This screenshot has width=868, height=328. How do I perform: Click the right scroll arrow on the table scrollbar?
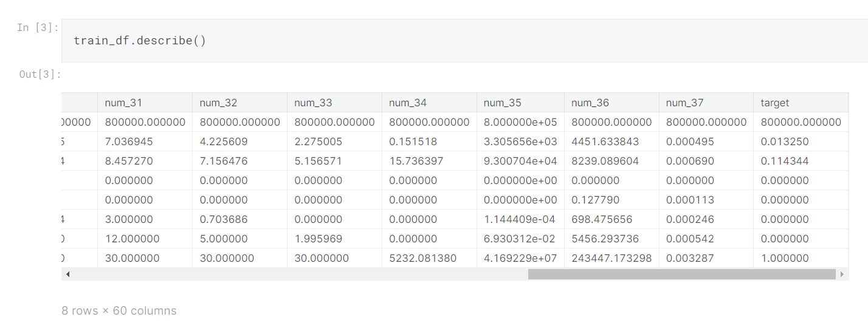pos(842,275)
